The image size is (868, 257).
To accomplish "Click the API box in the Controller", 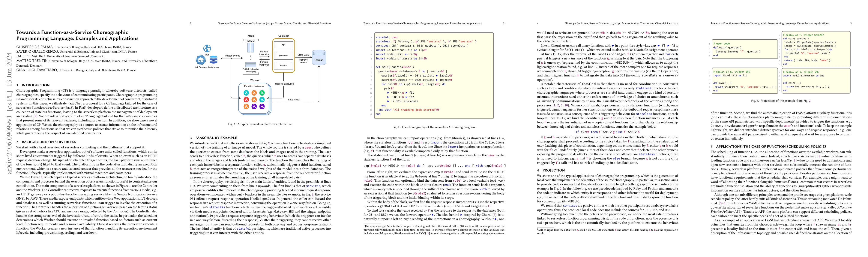I will click(x=284, y=45).
